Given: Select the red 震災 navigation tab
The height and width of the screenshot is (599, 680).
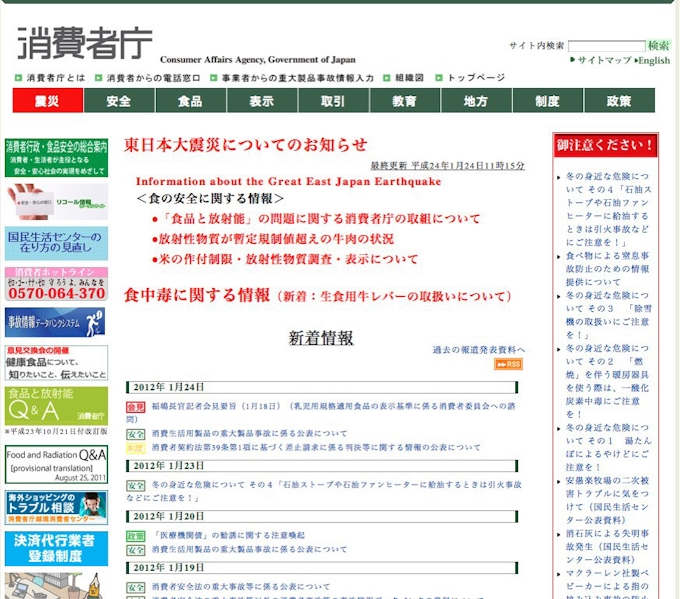Looking at the screenshot, I should [x=47, y=101].
